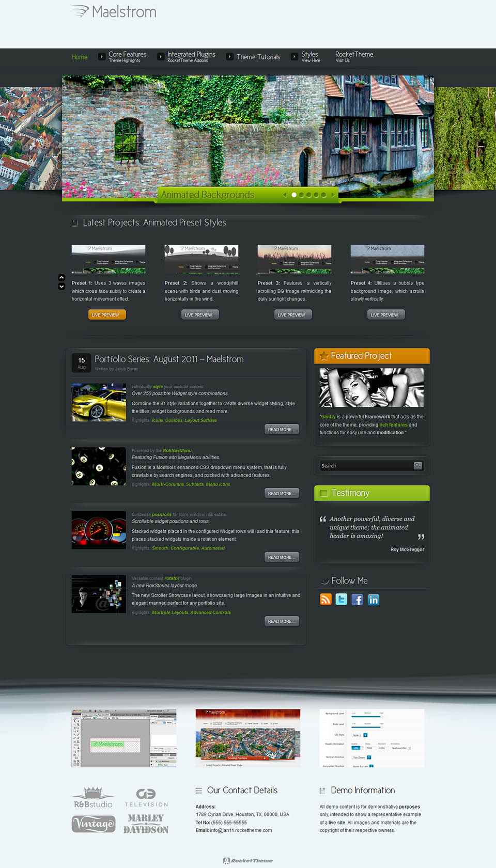Click the RSS feed icon
The width and height of the screenshot is (496, 868).
[x=326, y=599]
